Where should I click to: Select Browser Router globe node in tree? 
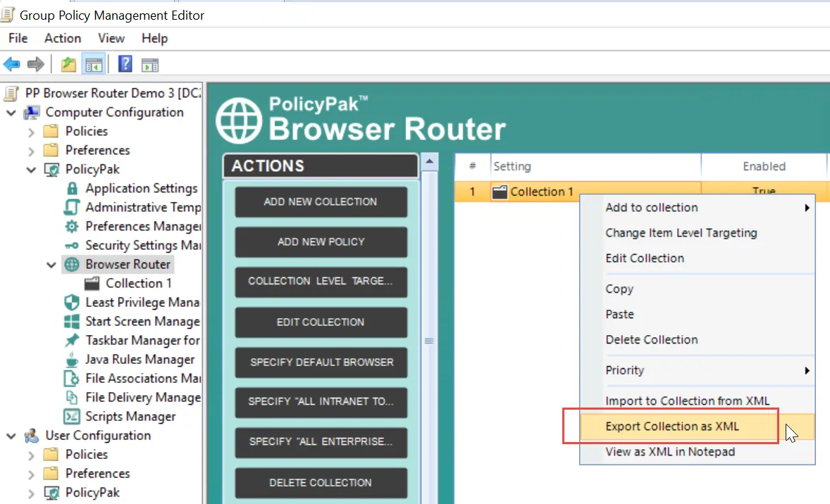[128, 265]
